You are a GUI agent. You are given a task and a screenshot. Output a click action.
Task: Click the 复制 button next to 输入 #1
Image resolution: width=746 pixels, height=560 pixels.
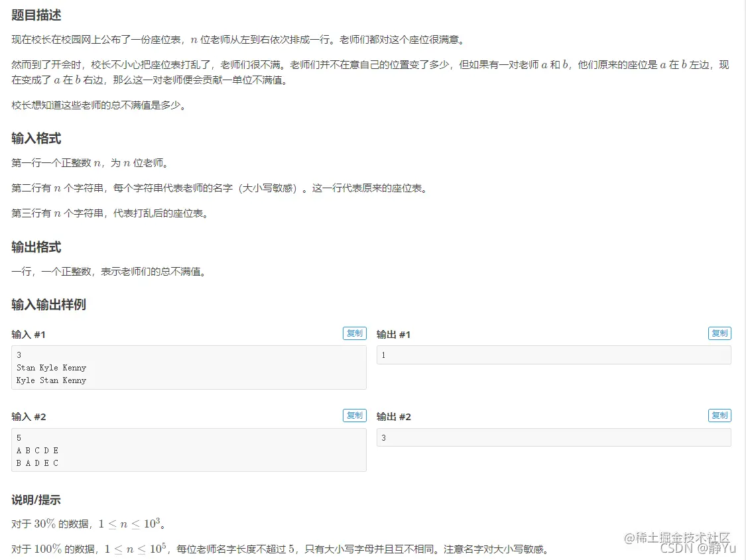(354, 333)
